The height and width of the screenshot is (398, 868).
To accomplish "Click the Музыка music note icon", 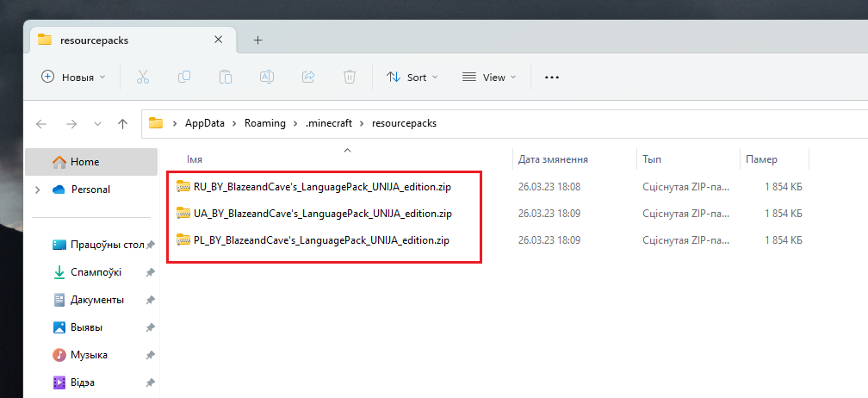I will point(59,355).
